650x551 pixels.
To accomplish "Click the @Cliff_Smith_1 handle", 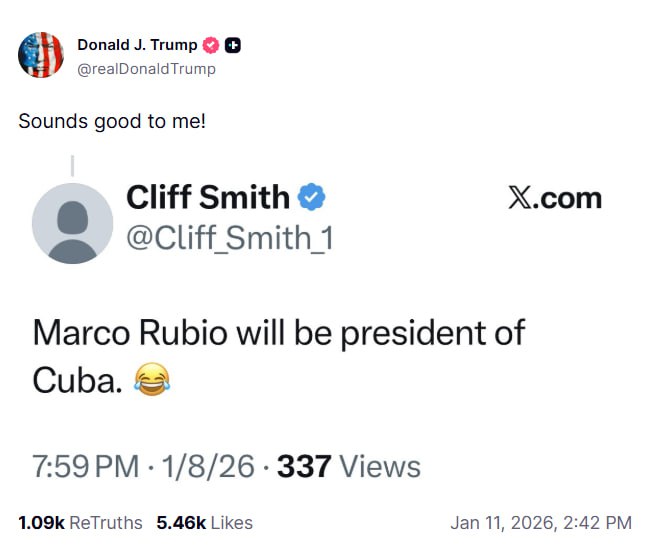I will 229,238.
